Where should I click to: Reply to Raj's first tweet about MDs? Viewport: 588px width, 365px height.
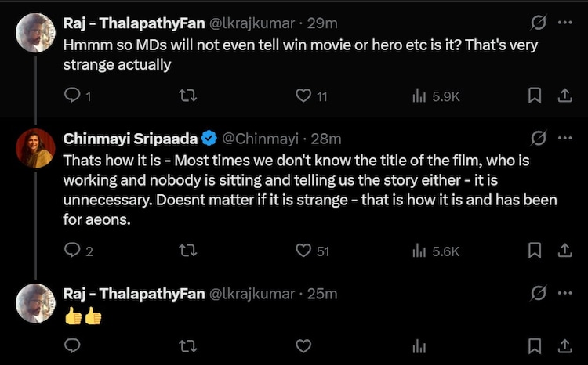72,96
